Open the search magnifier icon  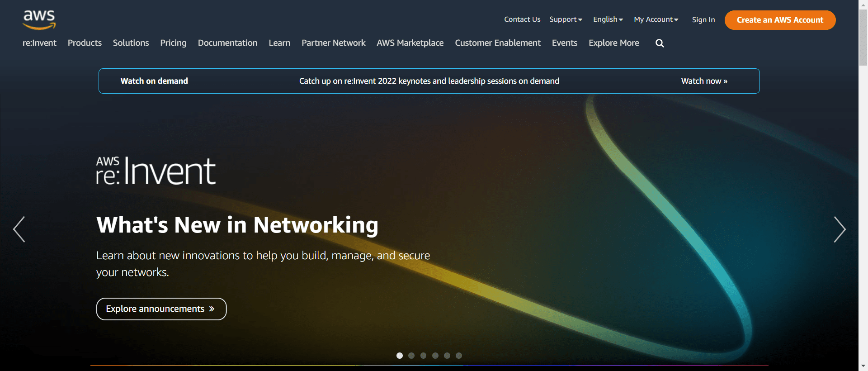tap(660, 43)
